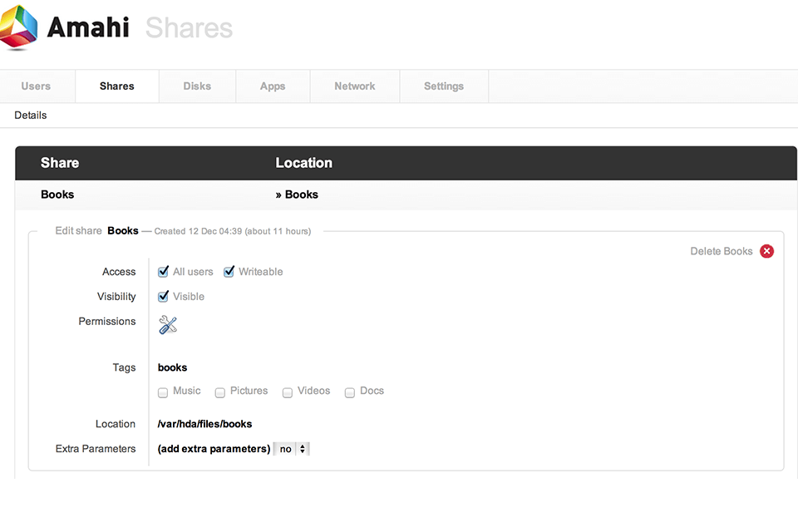Select the Docs tag checkbox
The image size is (798, 532).
351,392
